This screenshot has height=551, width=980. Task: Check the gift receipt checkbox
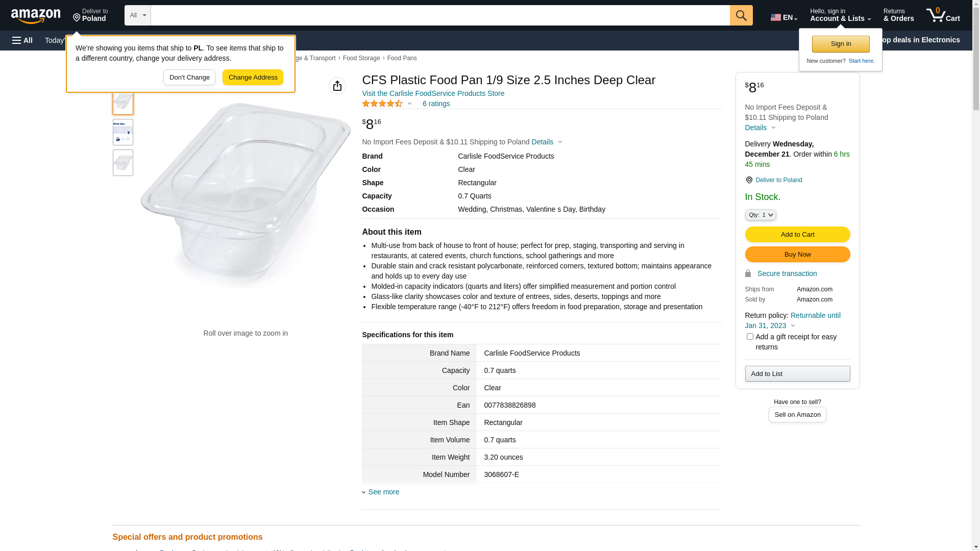(750, 337)
